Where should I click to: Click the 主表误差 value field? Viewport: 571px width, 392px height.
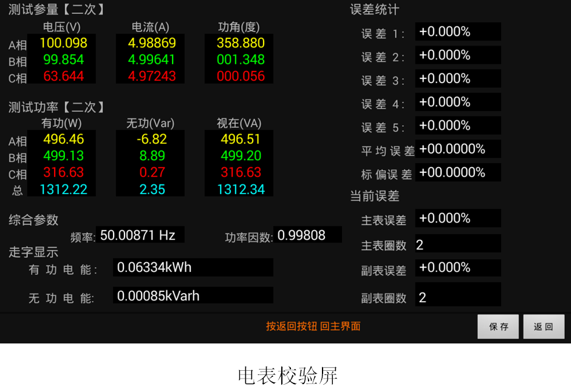point(458,218)
